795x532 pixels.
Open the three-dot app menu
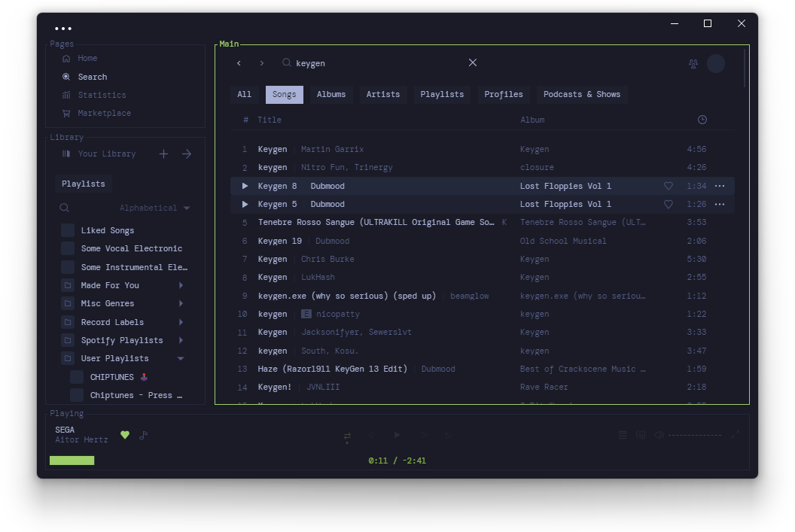point(63,29)
